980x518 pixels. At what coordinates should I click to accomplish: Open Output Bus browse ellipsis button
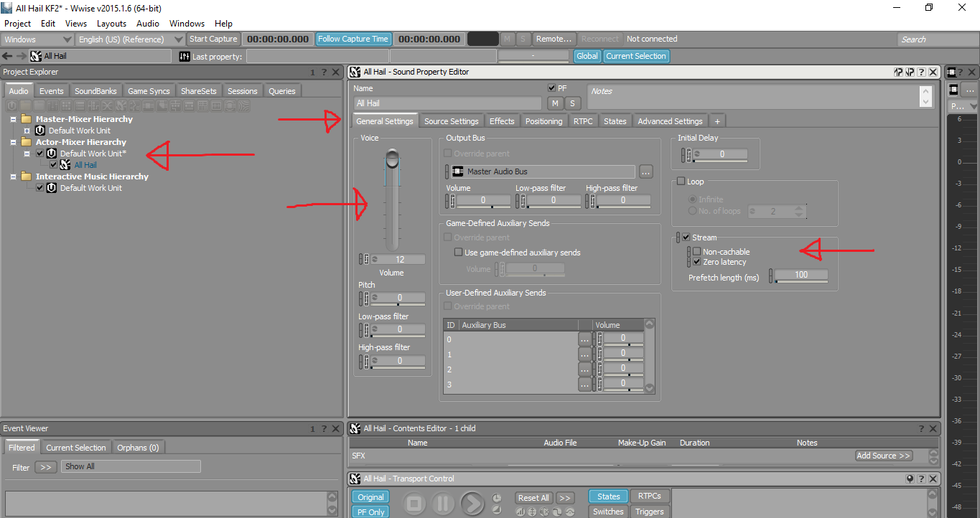(x=645, y=171)
